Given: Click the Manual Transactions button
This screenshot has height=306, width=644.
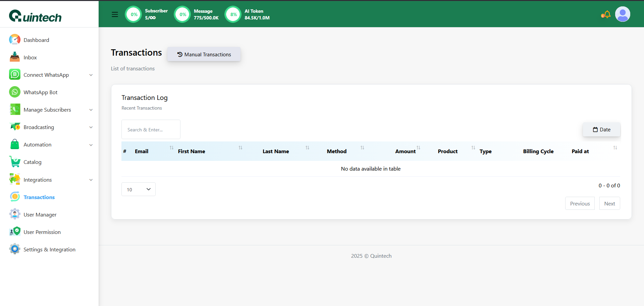Looking at the screenshot, I should pos(204,54).
